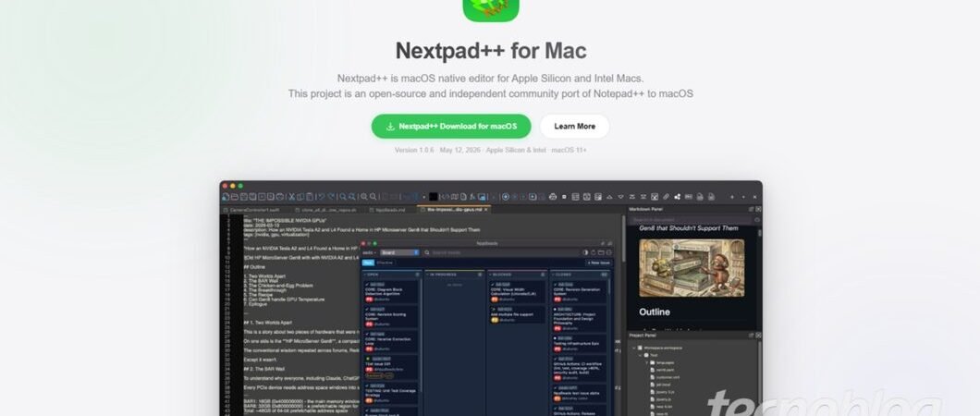Click the Record macro circle icon
Viewport: 980px width, 416px height.
coord(505,197)
